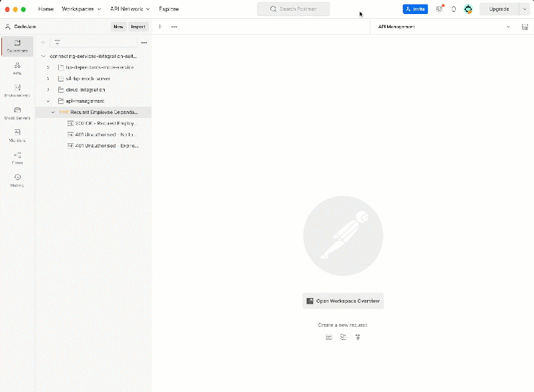Click the third create-new icon under Create a new request
Screen dimensions: 534x392
coord(358,337)
